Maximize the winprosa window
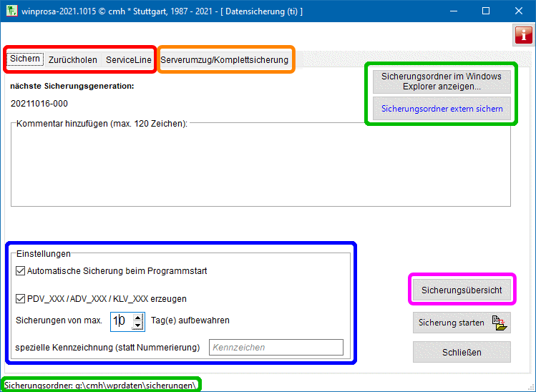 click(486, 11)
